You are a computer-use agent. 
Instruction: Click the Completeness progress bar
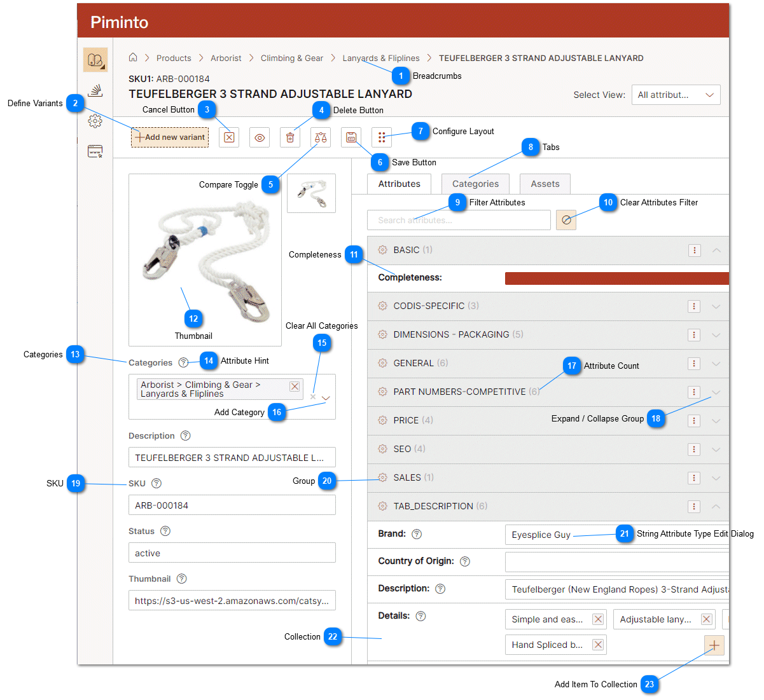[x=617, y=278]
